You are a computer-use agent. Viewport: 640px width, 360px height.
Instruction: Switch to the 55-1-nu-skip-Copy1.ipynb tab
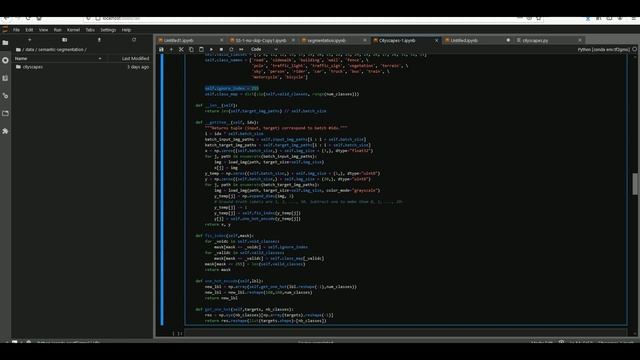261,40
